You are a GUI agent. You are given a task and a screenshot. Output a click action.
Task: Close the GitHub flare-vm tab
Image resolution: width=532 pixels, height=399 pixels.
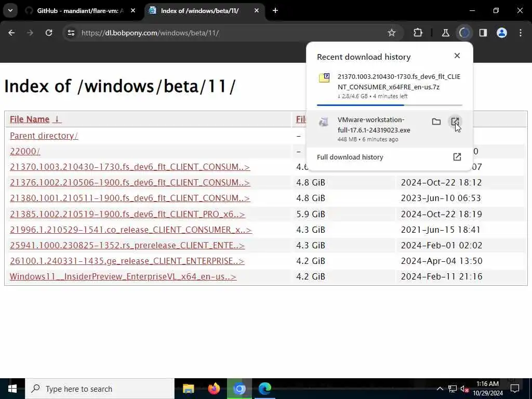(x=133, y=11)
